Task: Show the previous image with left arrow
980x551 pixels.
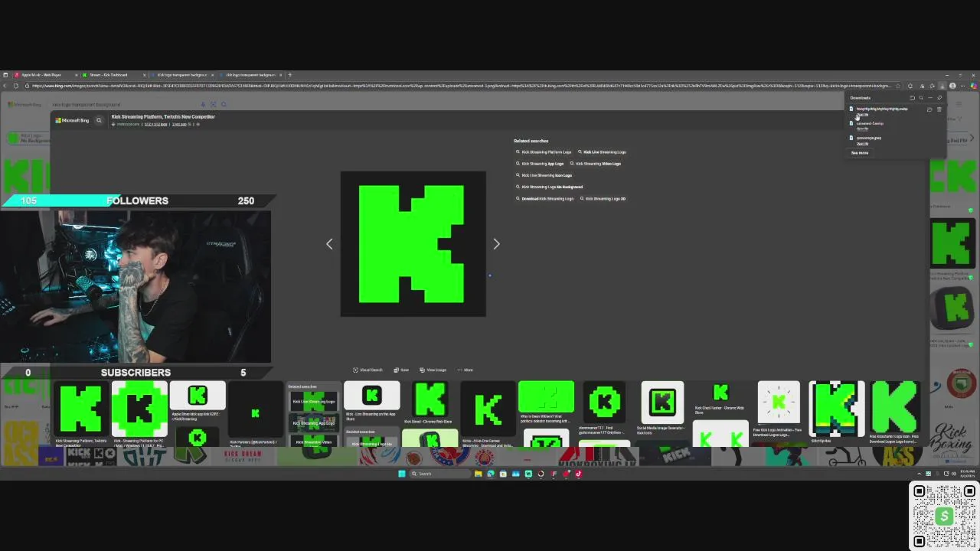Action: coord(329,244)
